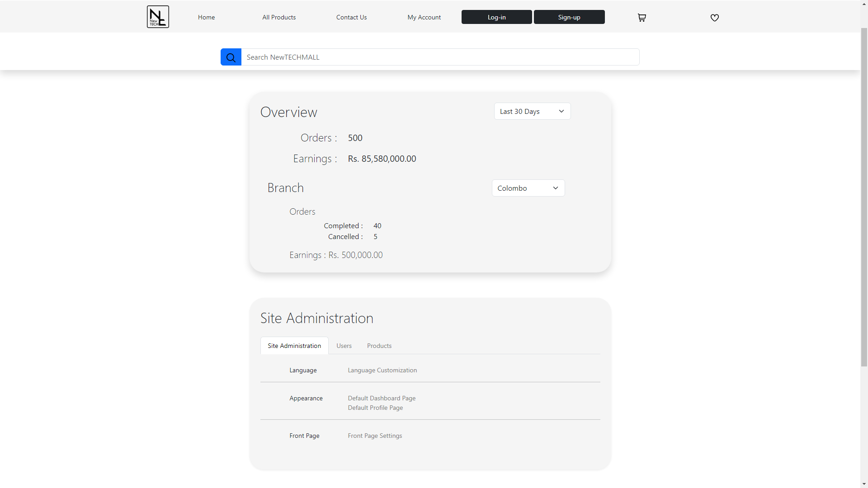Expand the Last 30 Days dropdown
The height and width of the screenshot is (488, 868).
[532, 111]
